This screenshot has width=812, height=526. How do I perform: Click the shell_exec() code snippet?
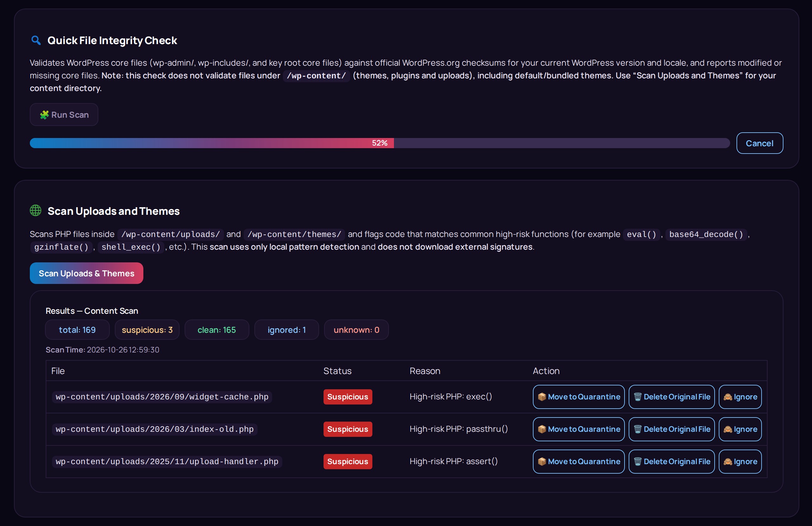point(131,247)
